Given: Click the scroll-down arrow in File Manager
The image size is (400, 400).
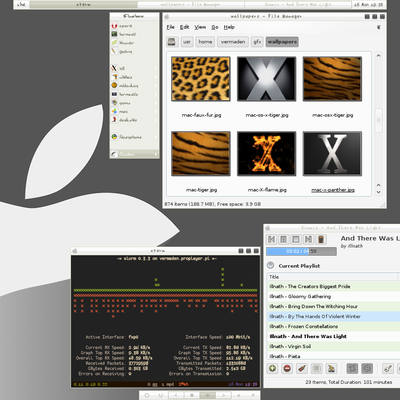Looking at the screenshot, I should pyautogui.click(x=378, y=192).
